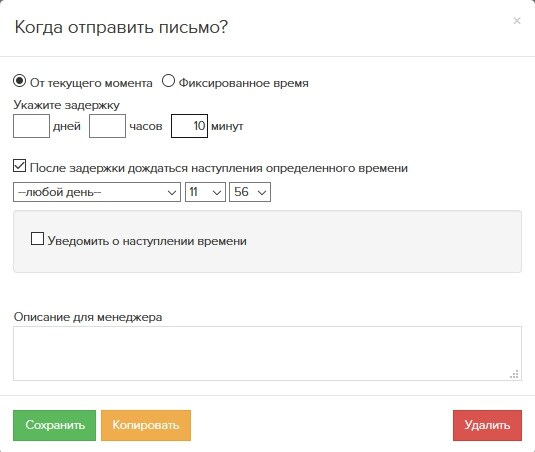The height and width of the screenshot is (452, 535).
Task: Click the 'Фиксированное время' label text
Action: click(x=244, y=83)
